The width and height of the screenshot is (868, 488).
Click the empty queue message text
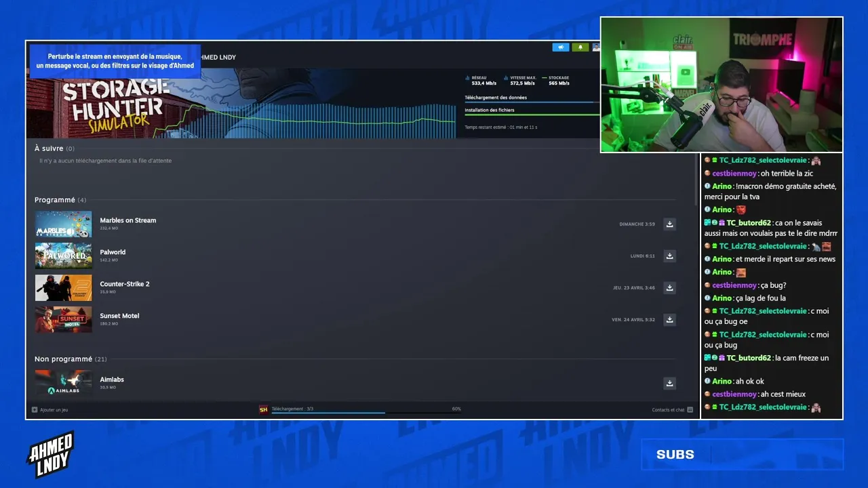click(x=105, y=161)
